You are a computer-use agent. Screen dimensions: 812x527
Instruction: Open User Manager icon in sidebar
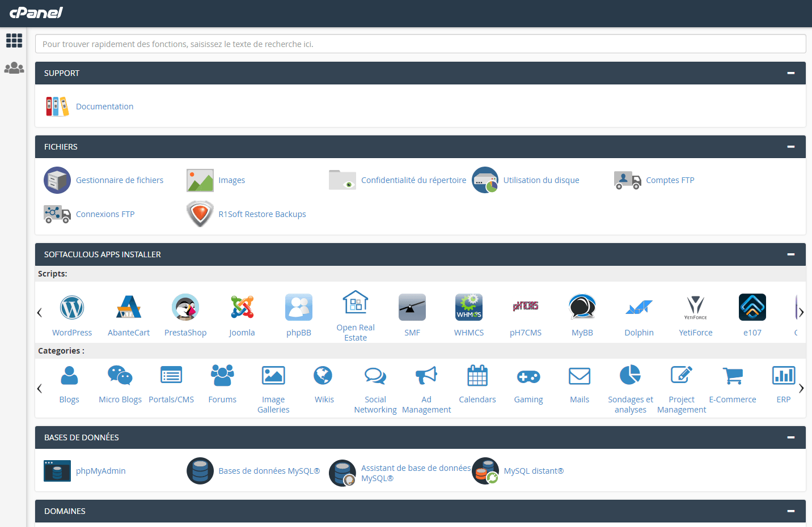pos(14,68)
